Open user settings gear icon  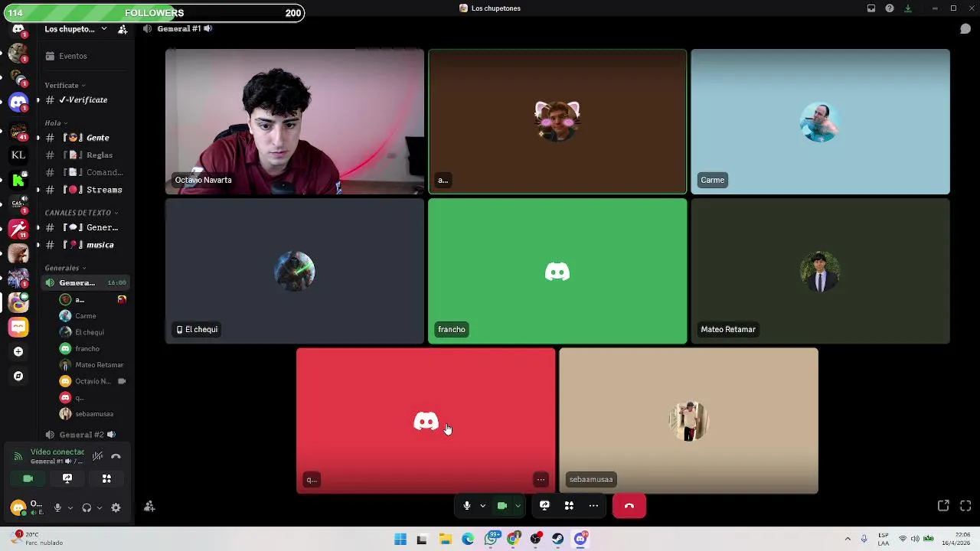116,507
